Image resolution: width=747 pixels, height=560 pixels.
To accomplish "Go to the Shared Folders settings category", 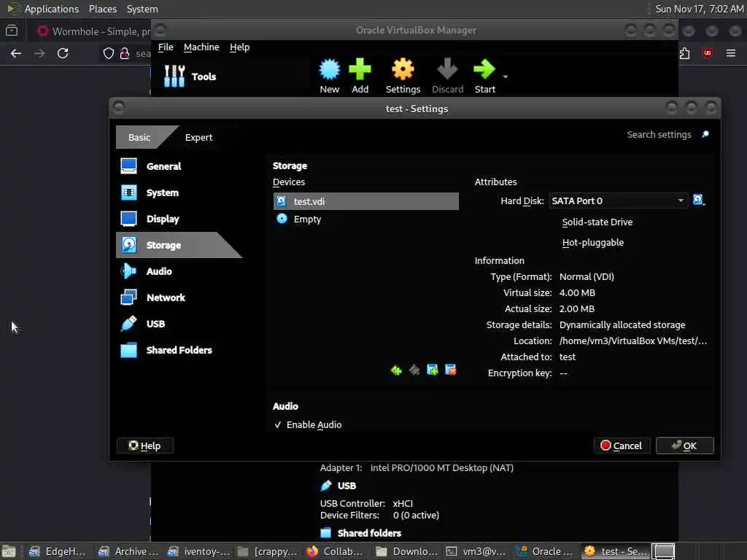I will tap(179, 349).
